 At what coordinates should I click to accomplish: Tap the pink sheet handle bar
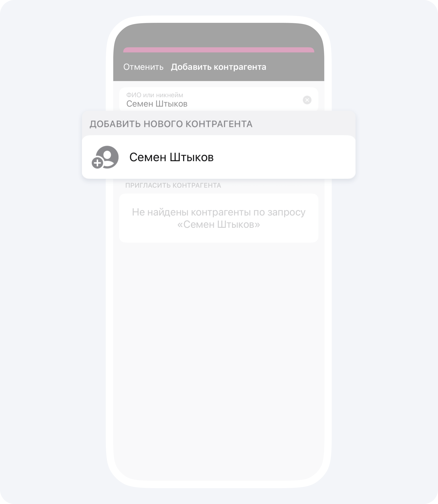point(218,50)
